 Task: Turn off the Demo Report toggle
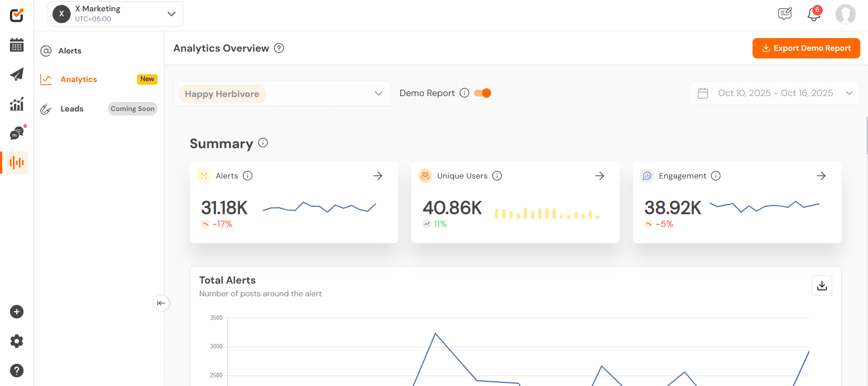pyautogui.click(x=483, y=93)
